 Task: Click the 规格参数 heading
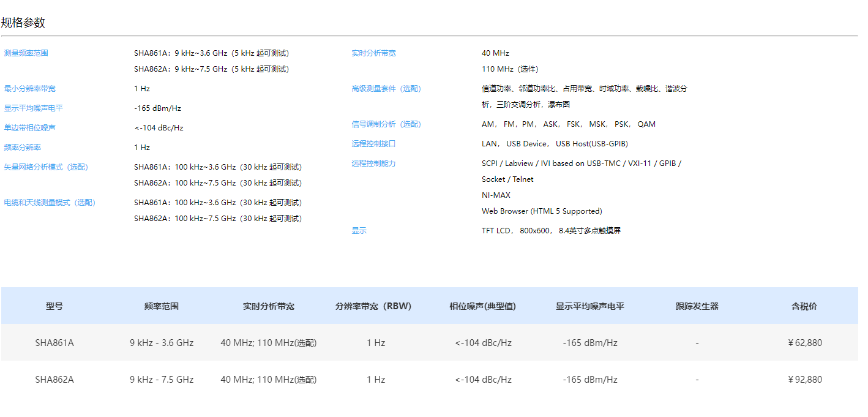(x=23, y=23)
